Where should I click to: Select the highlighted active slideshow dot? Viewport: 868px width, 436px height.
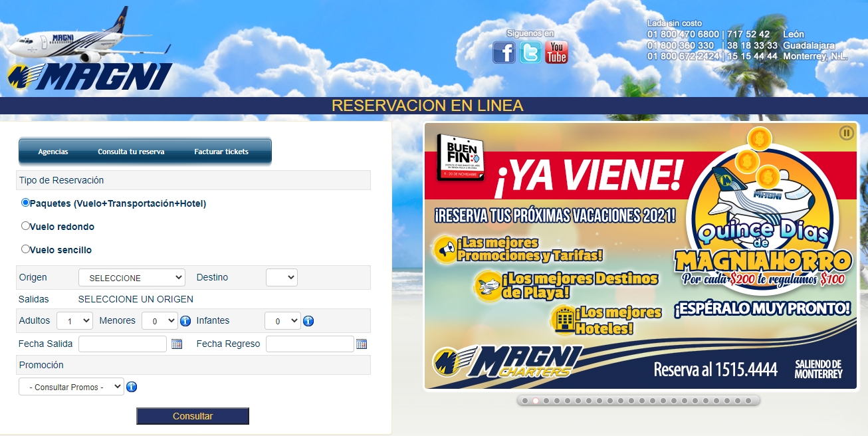[x=536, y=401]
